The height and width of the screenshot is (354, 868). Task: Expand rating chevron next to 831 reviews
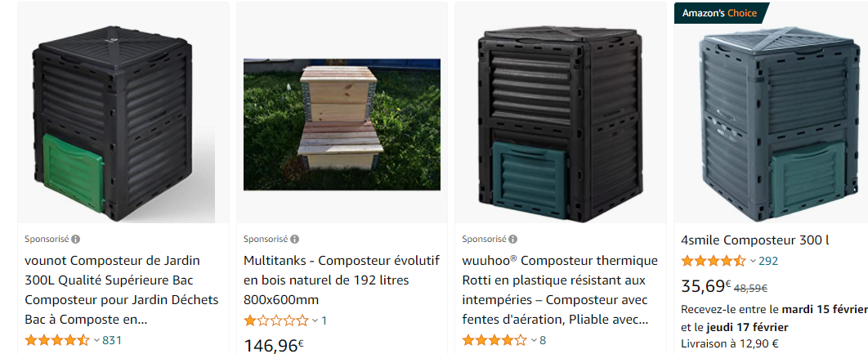(96, 340)
